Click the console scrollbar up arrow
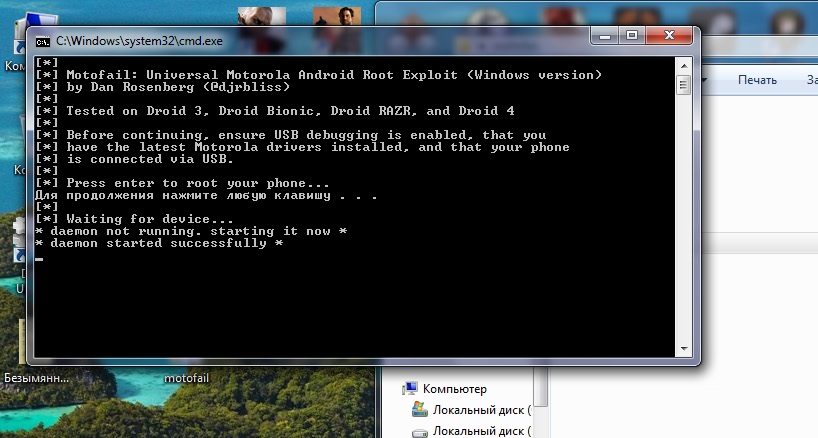The width and height of the screenshot is (818, 438). (684, 66)
